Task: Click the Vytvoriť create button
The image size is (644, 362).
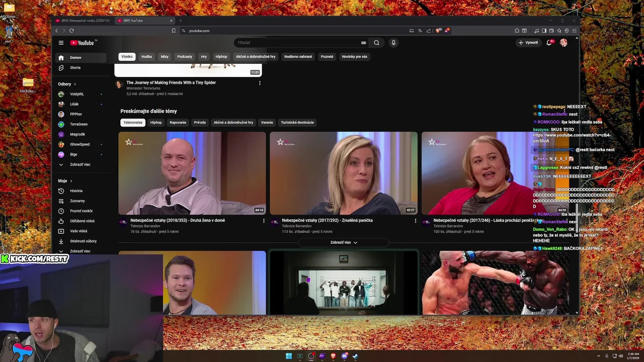Action: click(528, 43)
